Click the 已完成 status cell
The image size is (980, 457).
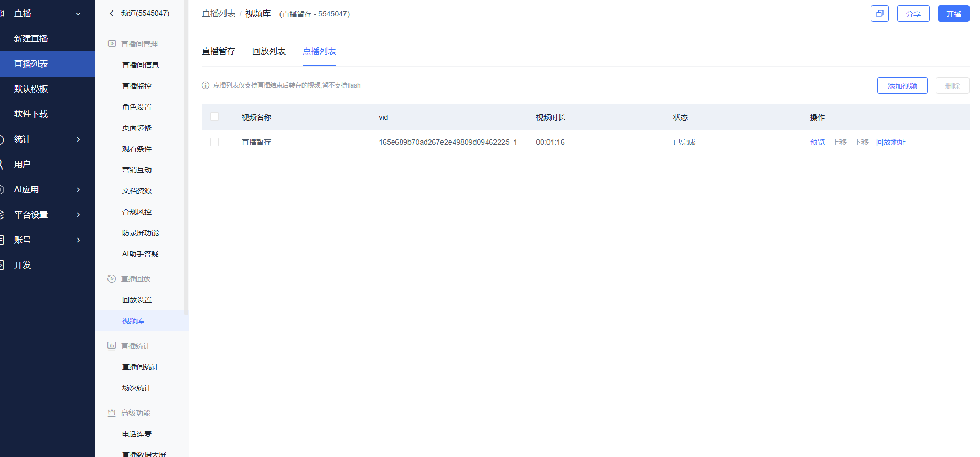coord(684,142)
